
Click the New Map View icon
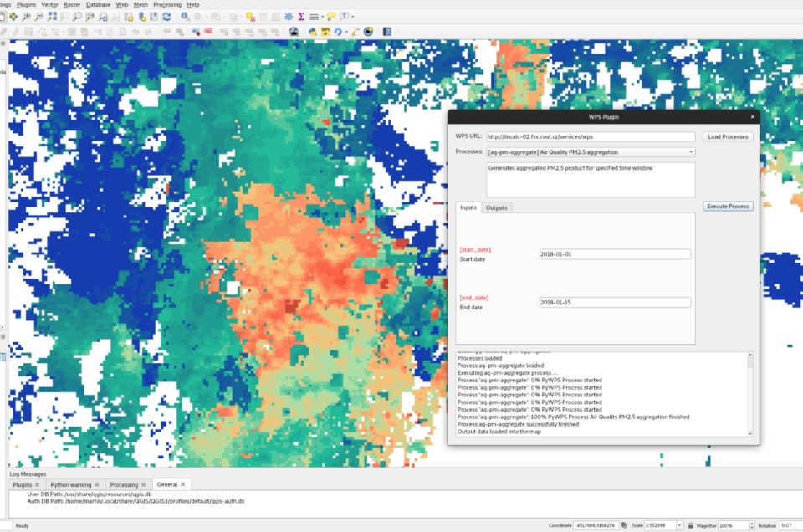pyautogui.click(x=129, y=17)
